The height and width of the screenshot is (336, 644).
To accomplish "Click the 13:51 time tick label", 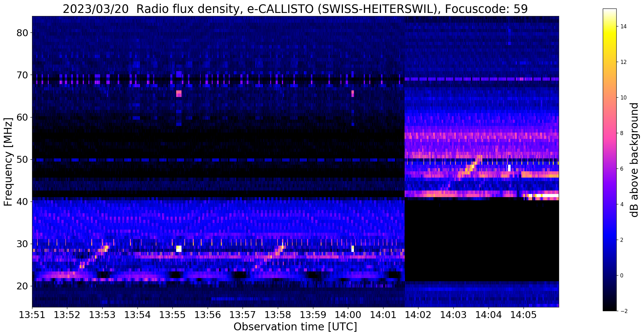I will pyautogui.click(x=32, y=315).
